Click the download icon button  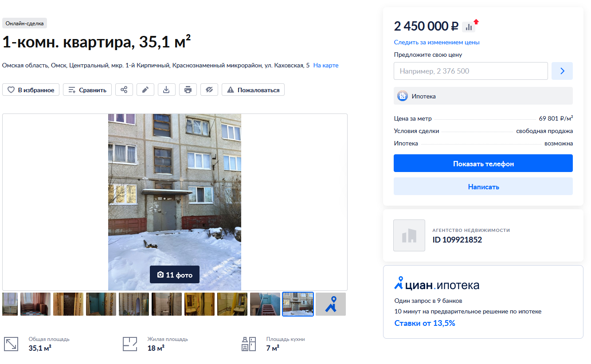[167, 90]
